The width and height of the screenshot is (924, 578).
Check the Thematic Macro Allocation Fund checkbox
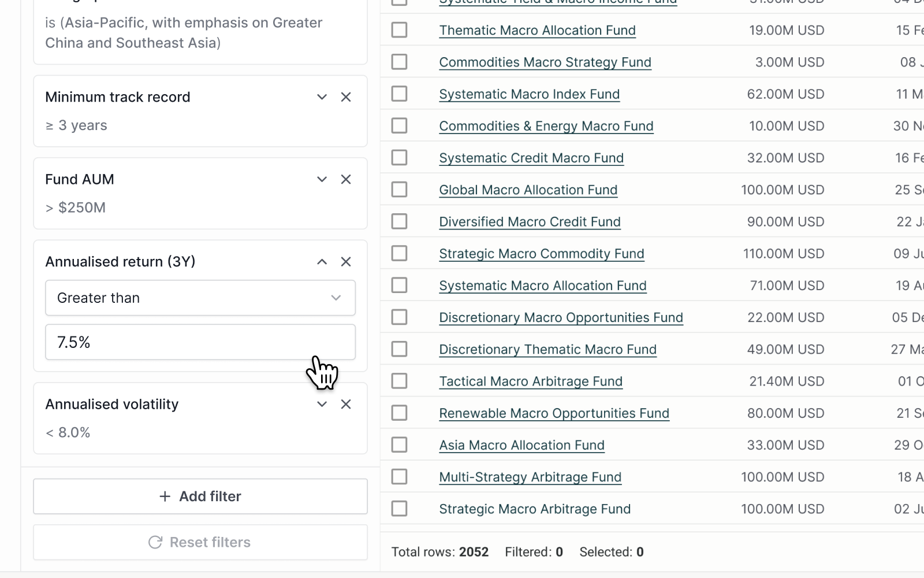399,30
